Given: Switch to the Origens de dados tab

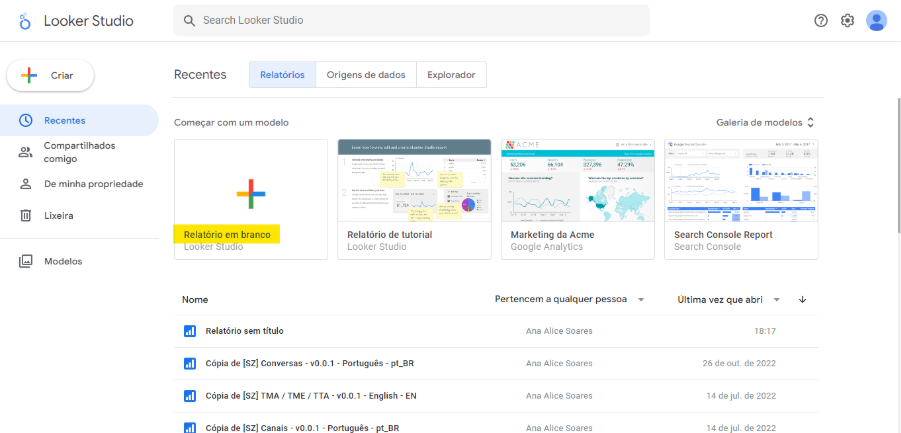Looking at the screenshot, I should (366, 75).
